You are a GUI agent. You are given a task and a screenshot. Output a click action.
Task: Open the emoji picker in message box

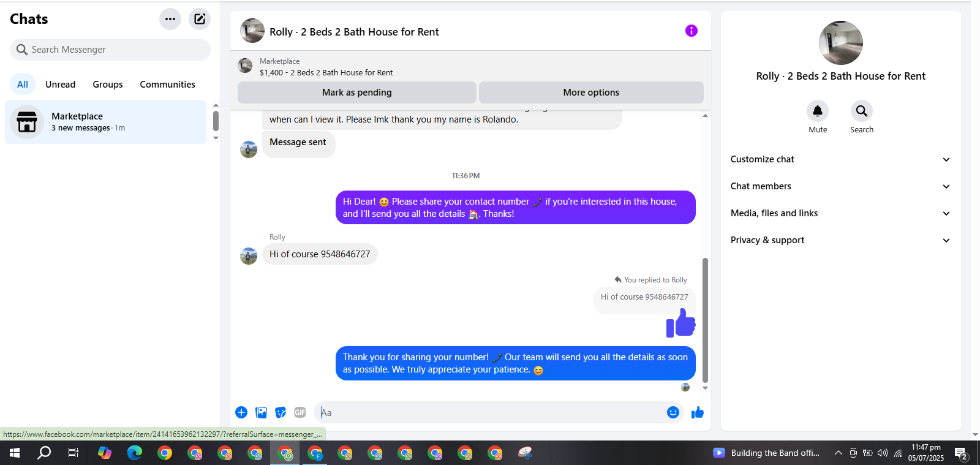673,412
